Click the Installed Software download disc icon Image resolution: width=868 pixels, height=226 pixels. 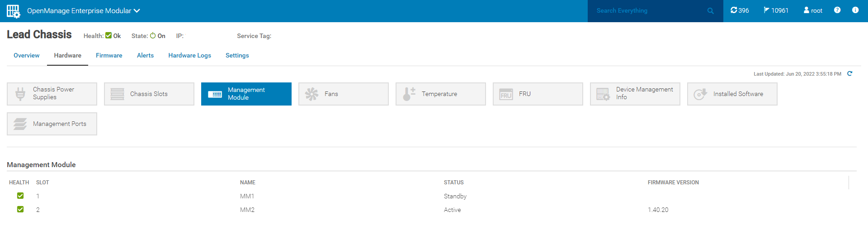700,94
